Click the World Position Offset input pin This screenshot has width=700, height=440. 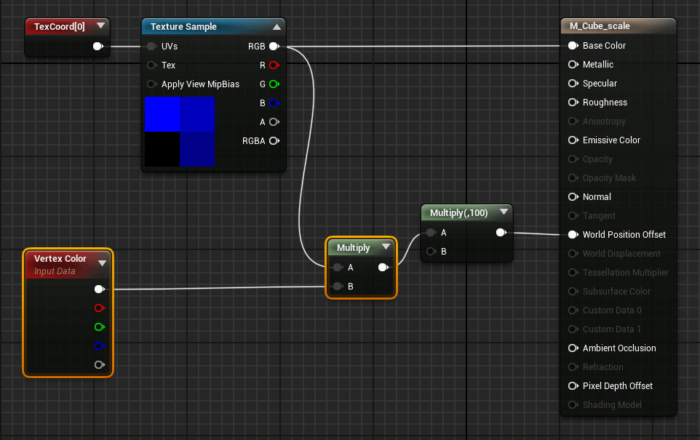pos(573,235)
